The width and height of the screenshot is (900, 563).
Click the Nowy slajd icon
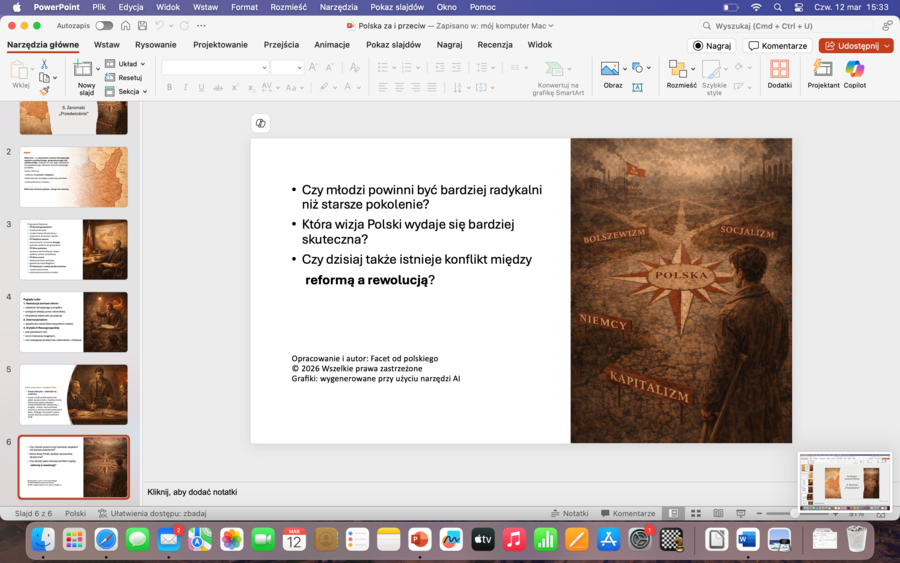(x=84, y=69)
